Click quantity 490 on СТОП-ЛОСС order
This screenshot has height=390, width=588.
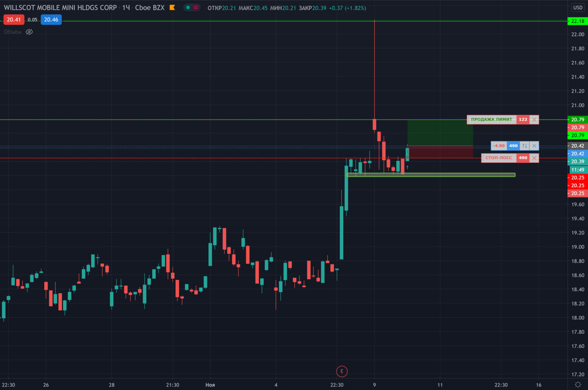tap(523, 158)
